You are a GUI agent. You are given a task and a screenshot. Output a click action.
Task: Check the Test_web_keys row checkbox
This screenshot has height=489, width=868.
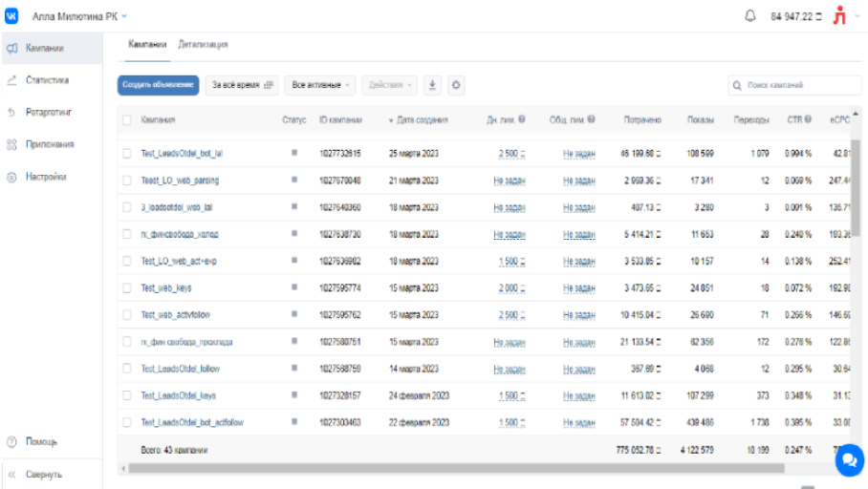(x=127, y=288)
